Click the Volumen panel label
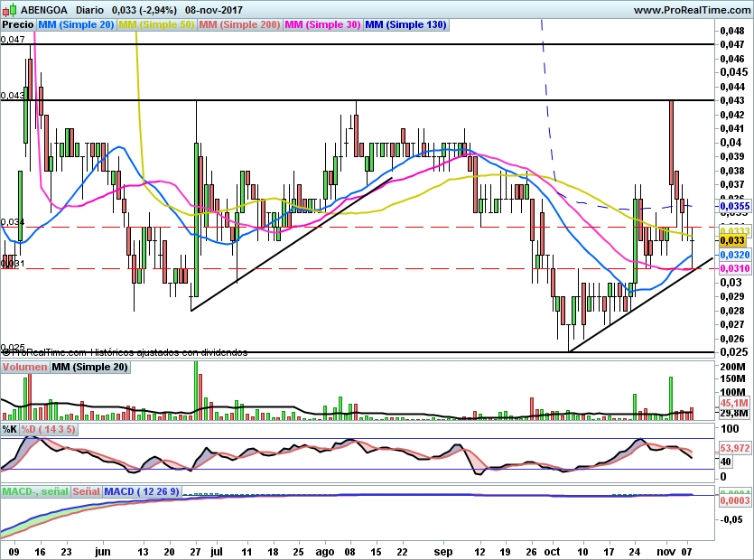Viewport: 754px width, 560px height. pyautogui.click(x=24, y=368)
